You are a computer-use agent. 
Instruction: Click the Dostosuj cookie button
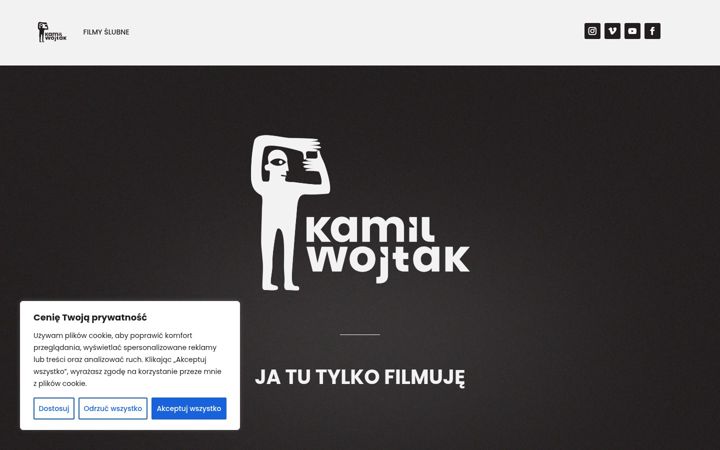54,408
